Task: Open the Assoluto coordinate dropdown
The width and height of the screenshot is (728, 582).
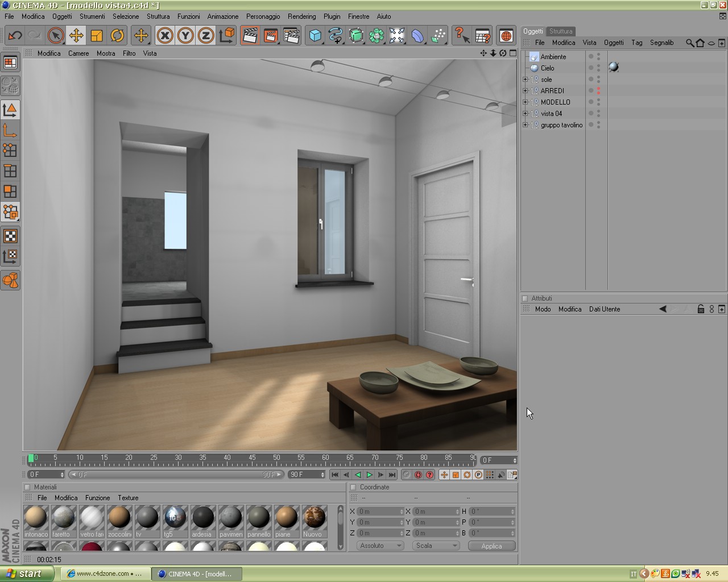Action: pyautogui.click(x=380, y=546)
